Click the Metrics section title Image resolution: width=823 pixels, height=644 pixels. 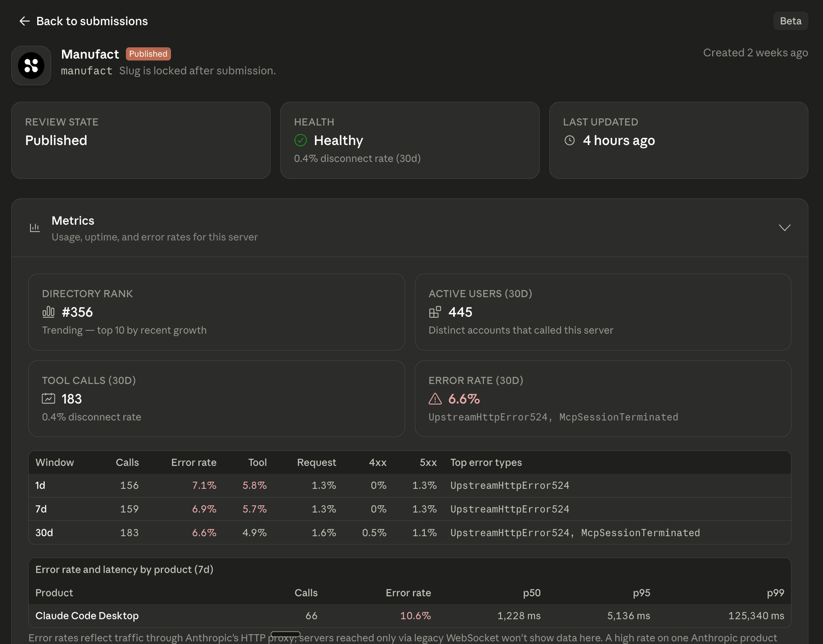[x=73, y=221]
